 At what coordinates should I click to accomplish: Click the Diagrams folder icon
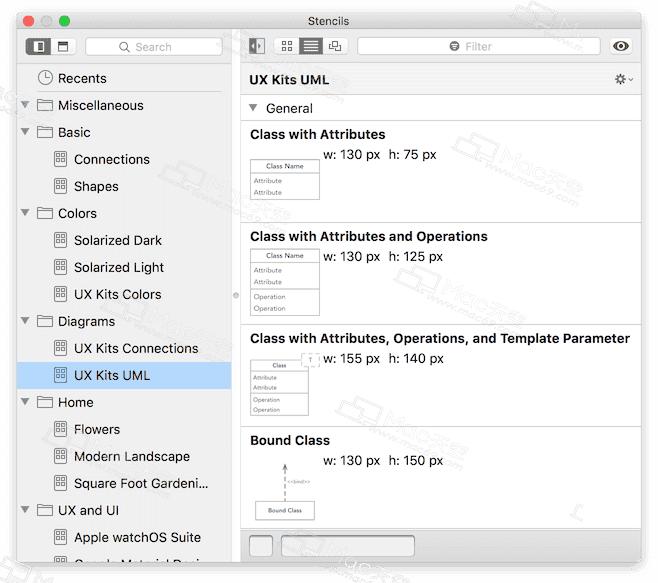pos(45,321)
